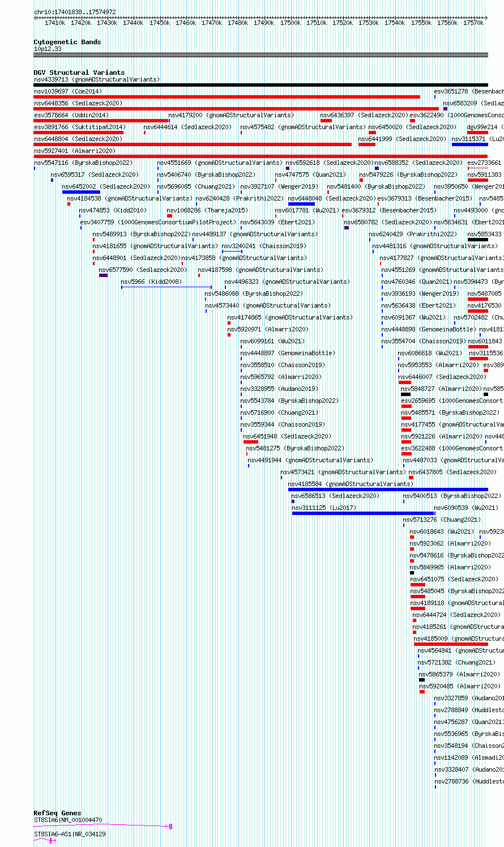Screen dimensions: 504x847
Task: Click nsv5966 (Kidd2008) label
Action: tap(151, 282)
